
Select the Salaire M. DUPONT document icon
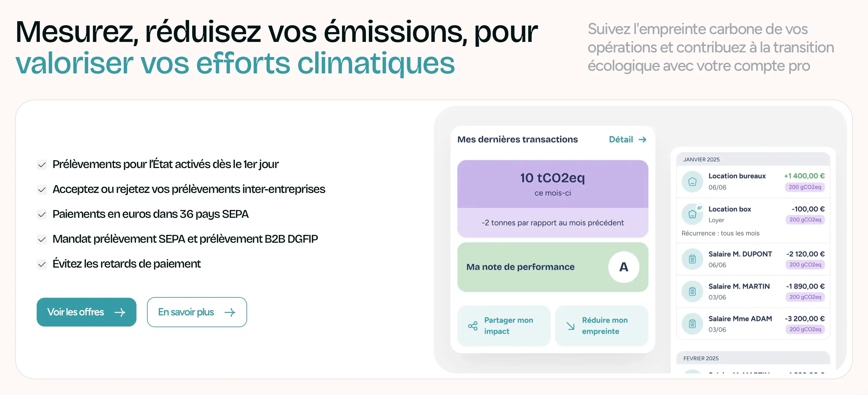692,259
